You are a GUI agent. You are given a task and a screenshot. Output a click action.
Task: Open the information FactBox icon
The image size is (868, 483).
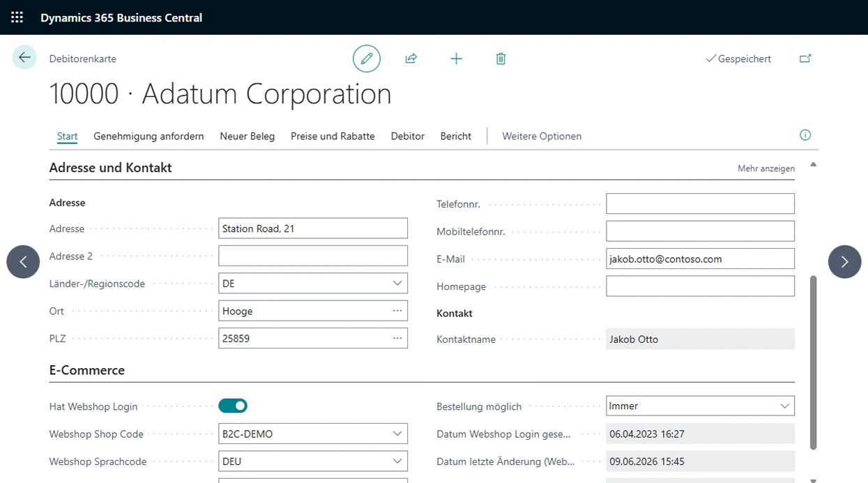tap(805, 135)
